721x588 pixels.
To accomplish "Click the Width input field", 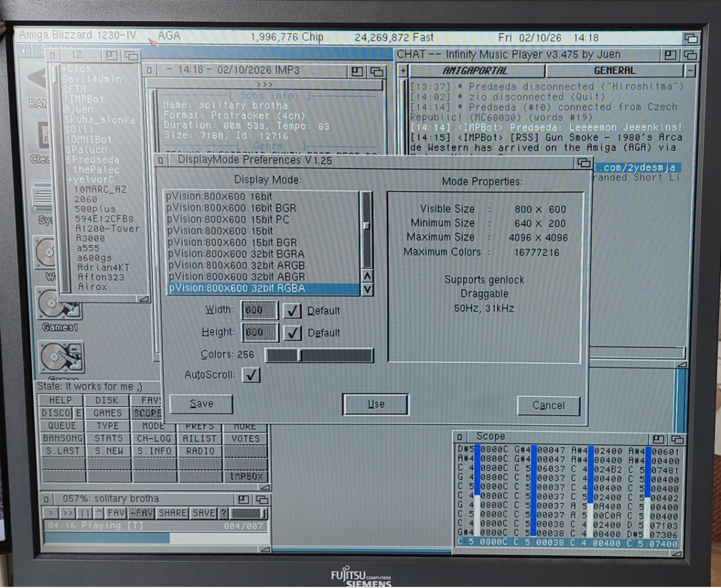I will click(x=260, y=310).
